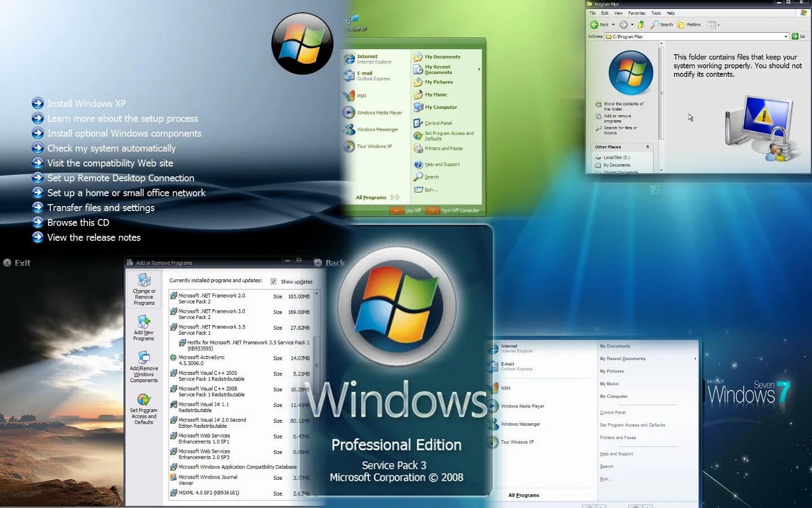Viewport: 812px width, 508px height.
Task: Open Tools menu in Program Files window
Action: (x=656, y=13)
